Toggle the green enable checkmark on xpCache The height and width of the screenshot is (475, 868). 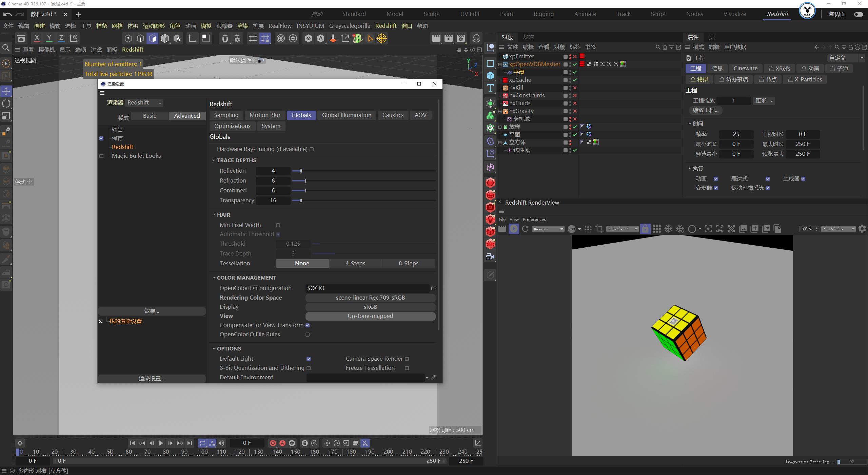coord(575,80)
